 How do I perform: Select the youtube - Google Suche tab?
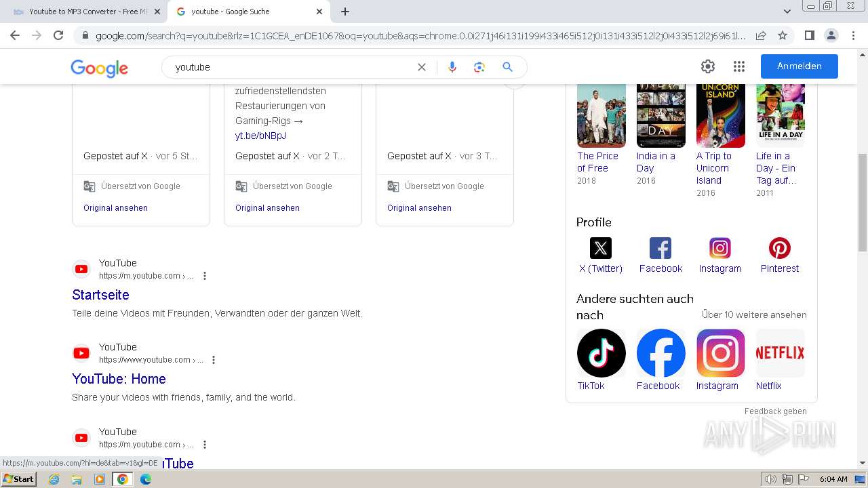[x=248, y=12]
